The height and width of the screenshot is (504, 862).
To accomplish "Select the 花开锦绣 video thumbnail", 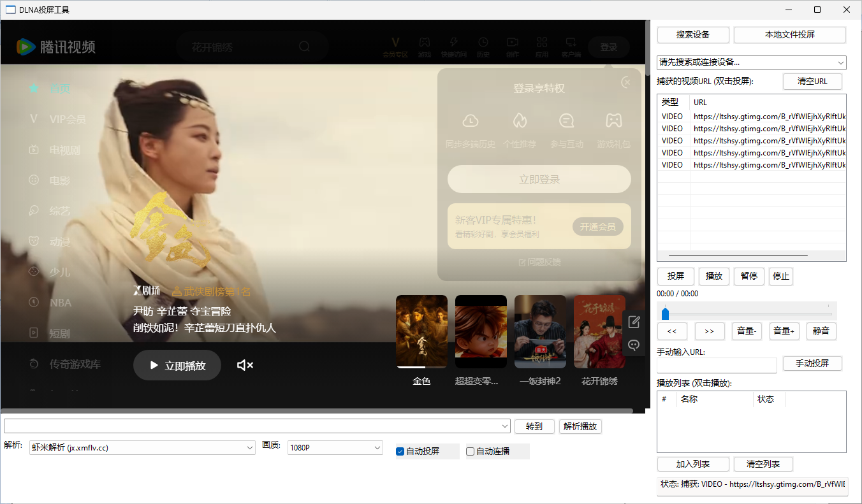I will [x=599, y=331].
